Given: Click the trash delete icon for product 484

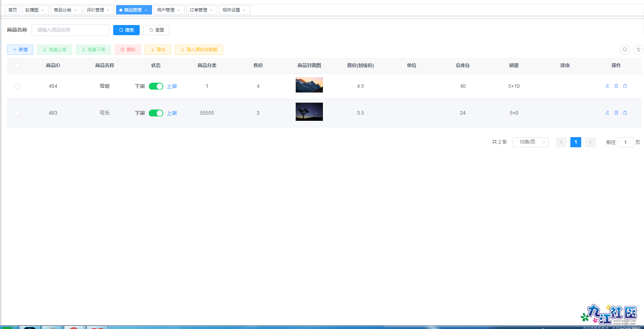Looking at the screenshot, I should coord(616,86).
